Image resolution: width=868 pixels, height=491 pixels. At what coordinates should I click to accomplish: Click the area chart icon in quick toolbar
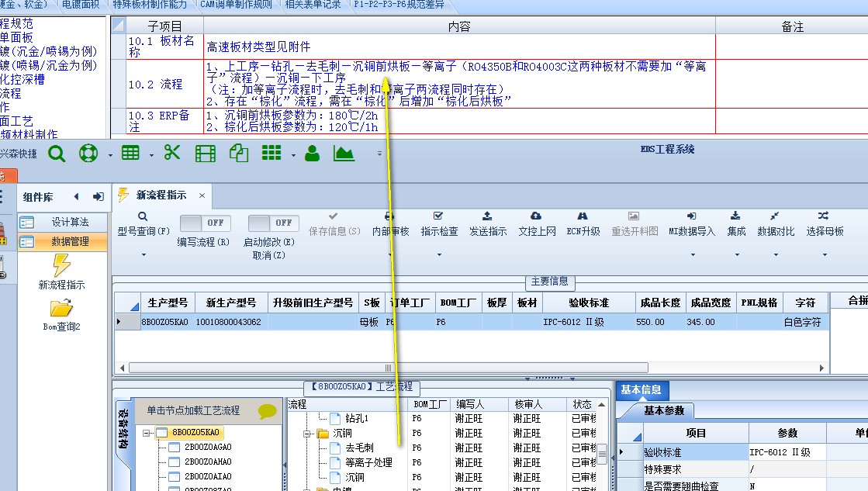click(x=344, y=154)
